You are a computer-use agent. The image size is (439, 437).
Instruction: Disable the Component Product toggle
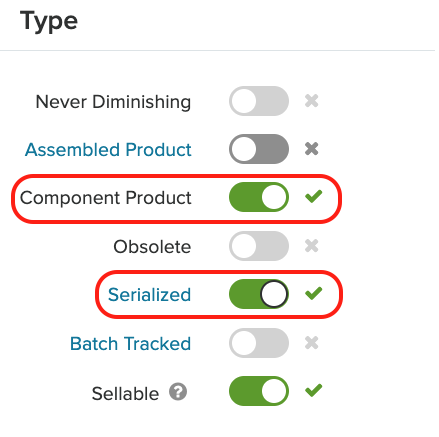259,197
